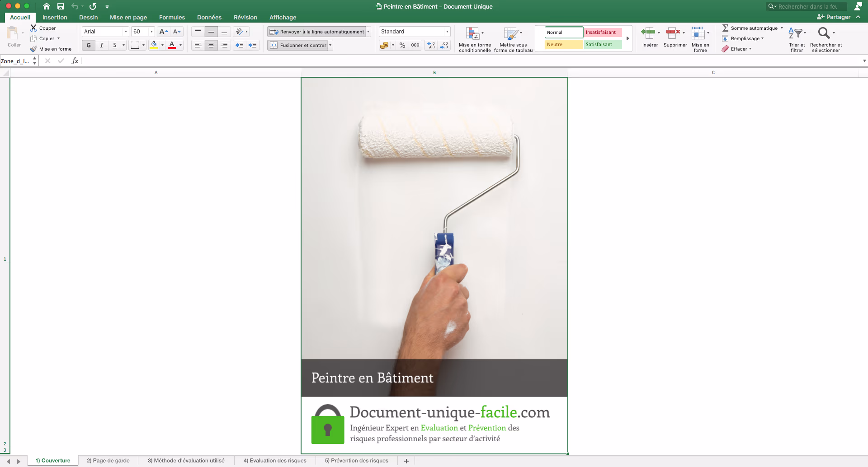Save the workbook with the disk icon
Image resolution: width=868 pixels, height=467 pixels.
[x=61, y=6]
